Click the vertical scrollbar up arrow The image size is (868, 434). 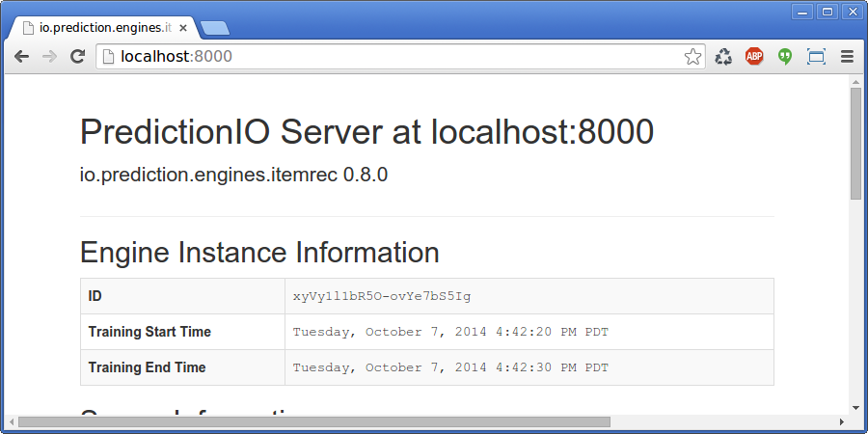coord(855,82)
